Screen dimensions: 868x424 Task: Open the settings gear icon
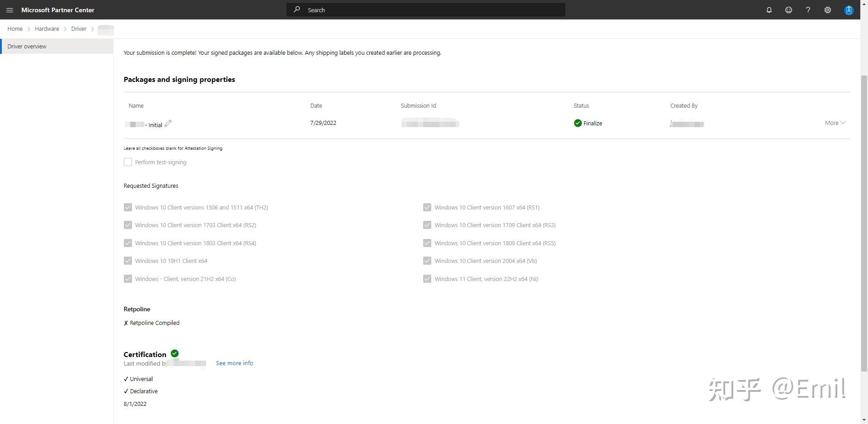[827, 10]
